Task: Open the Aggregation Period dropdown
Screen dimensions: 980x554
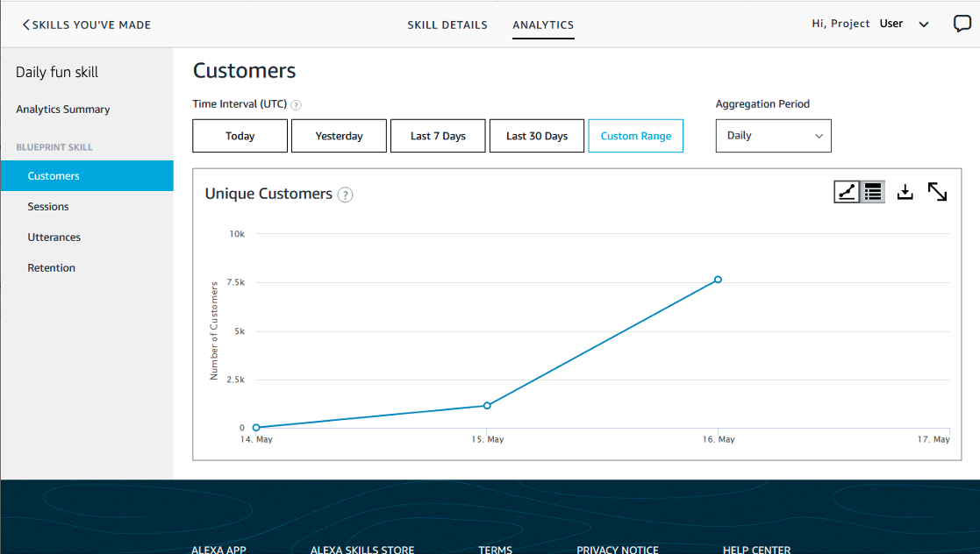Action: click(773, 135)
